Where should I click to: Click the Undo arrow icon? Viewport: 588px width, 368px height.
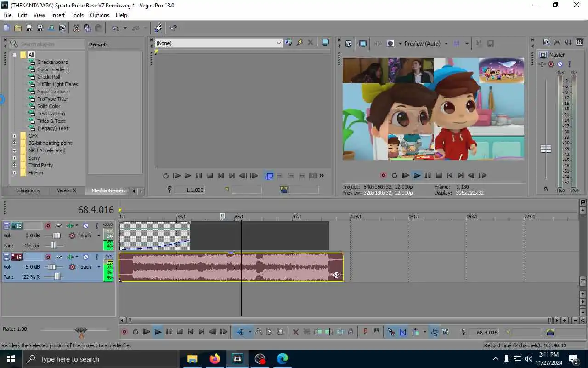click(115, 28)
